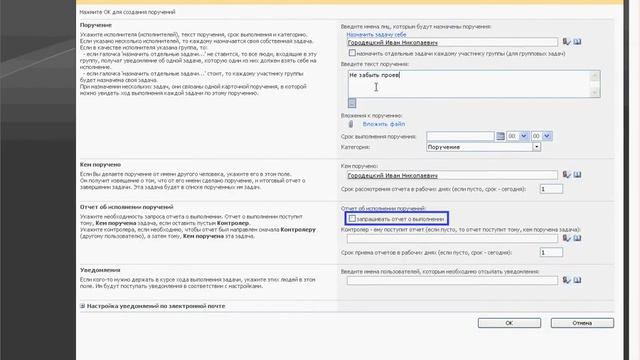Open address book for notification users field
This screenshot has width=640, height=360.
point(577,280)
